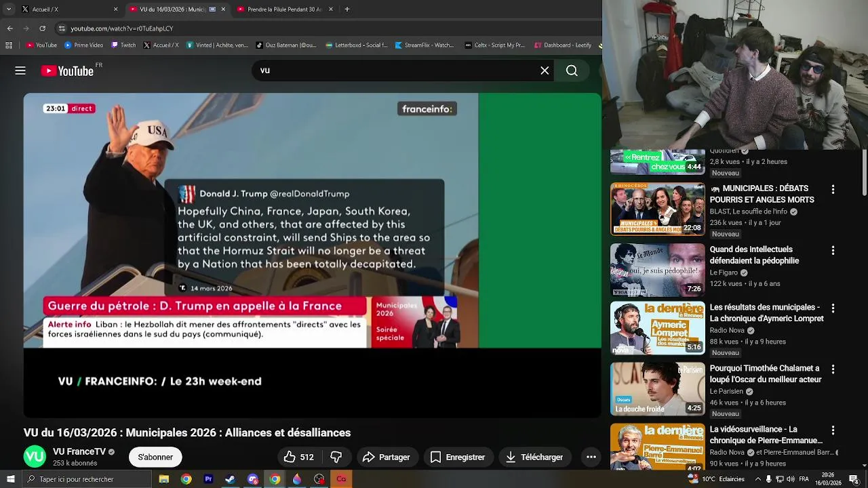This screenshot has height=488, width=868.
Task: Open Le Figaro pédophilie video thumbnail
Action: point(658,270)
